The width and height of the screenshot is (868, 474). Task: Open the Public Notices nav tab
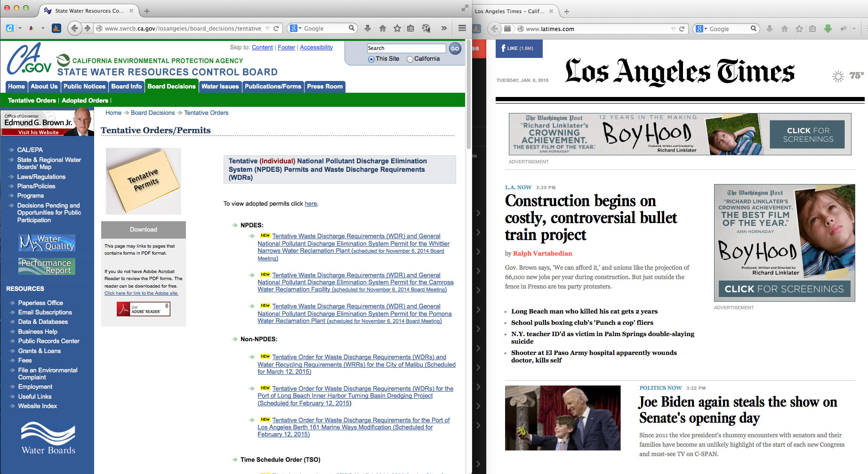tap(85, 87)
